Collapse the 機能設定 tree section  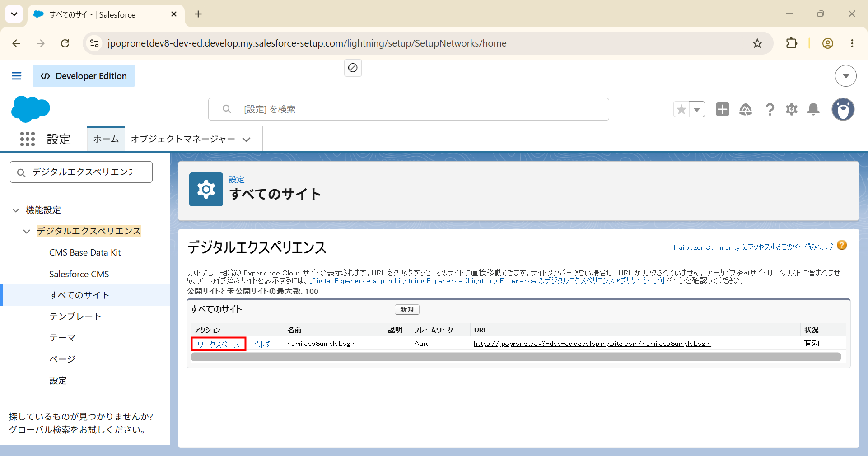16,210
